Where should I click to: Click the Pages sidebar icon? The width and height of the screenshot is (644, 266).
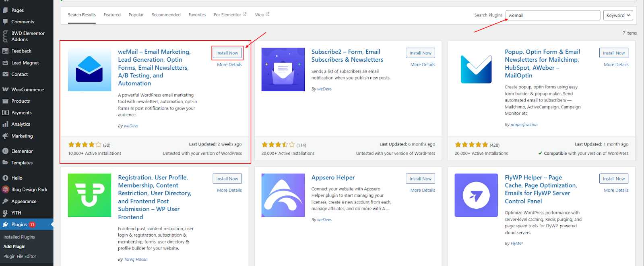[x=5, y=10]
